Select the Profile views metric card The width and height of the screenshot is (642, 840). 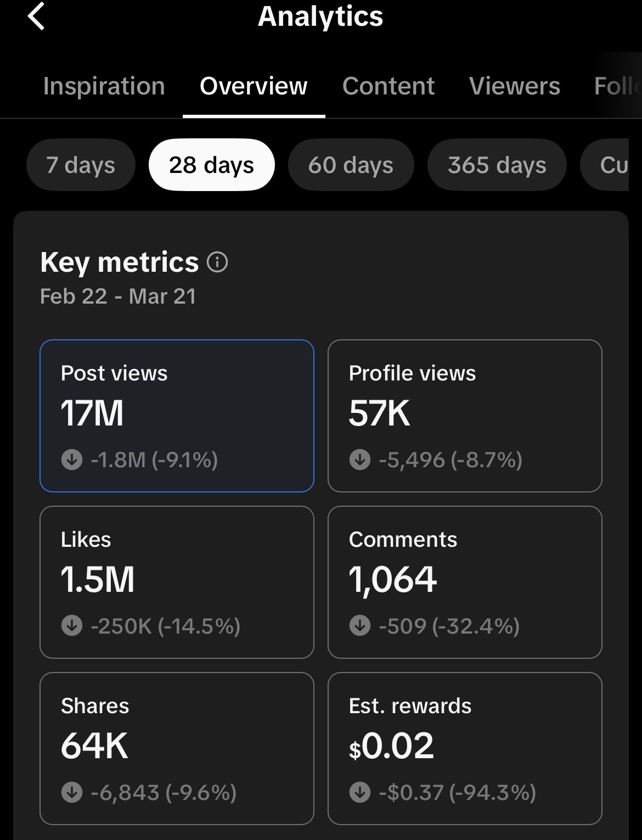pos(465,416)
